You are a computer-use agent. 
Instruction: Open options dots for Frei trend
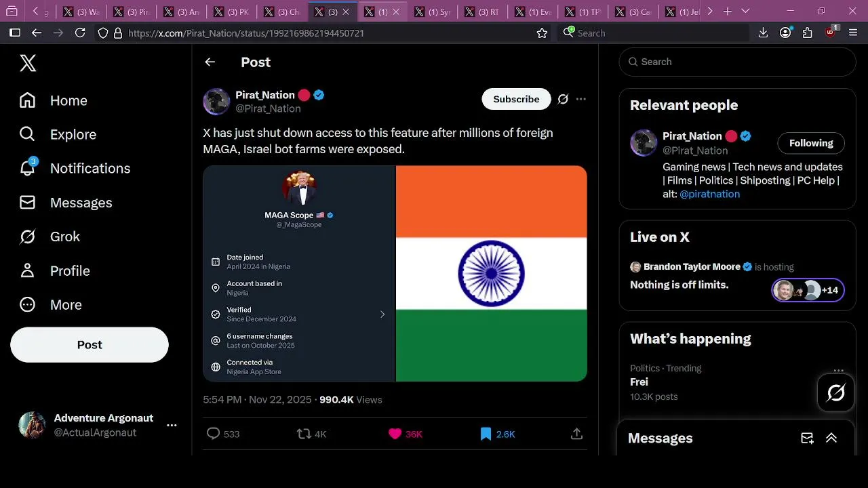(839, 371)
